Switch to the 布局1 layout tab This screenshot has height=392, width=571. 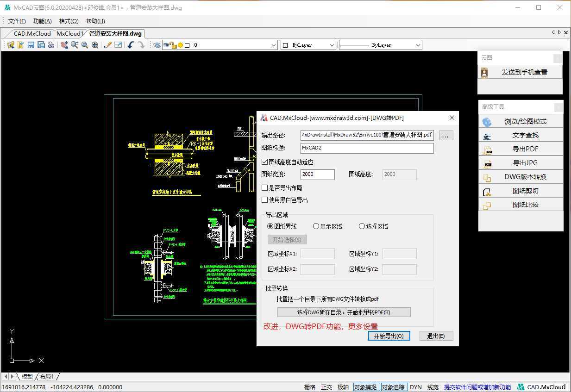pyautogui.click(x=47, y=377)
